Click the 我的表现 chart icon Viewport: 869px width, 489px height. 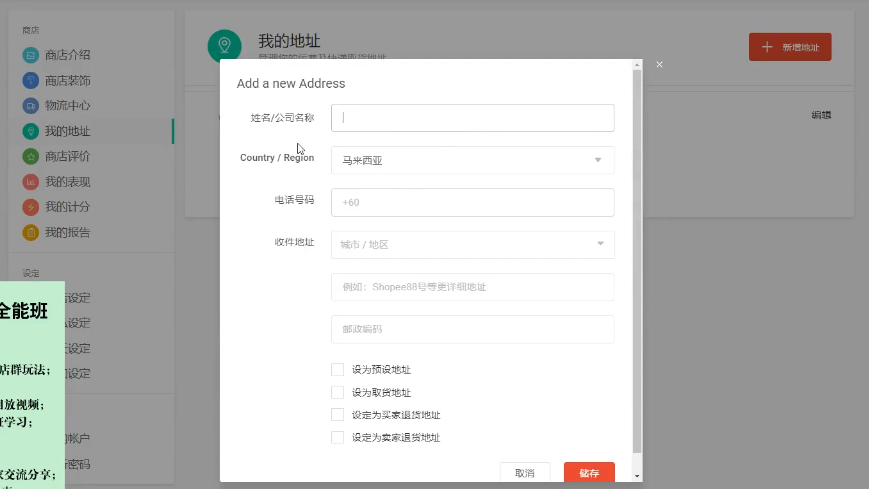(30, 182)
